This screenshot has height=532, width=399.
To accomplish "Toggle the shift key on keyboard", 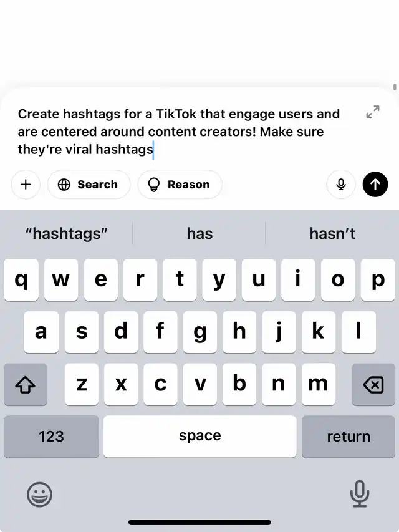I will coord(25,384).
